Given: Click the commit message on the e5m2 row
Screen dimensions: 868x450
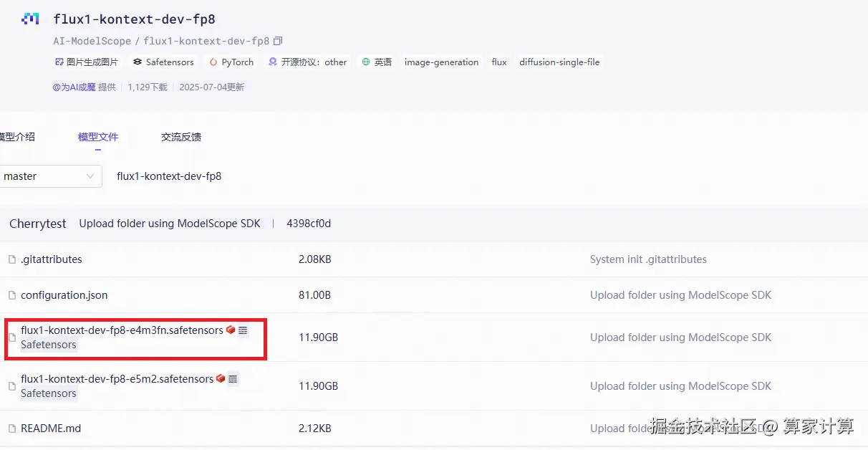Looking at the screenshot, I should pyautogui.click(x=680, y=386).
